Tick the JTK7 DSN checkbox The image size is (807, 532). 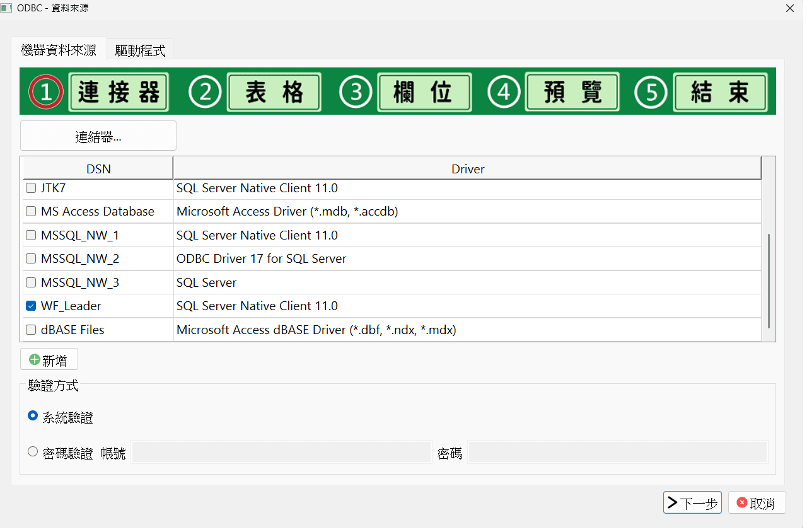[x=31, y=188]
